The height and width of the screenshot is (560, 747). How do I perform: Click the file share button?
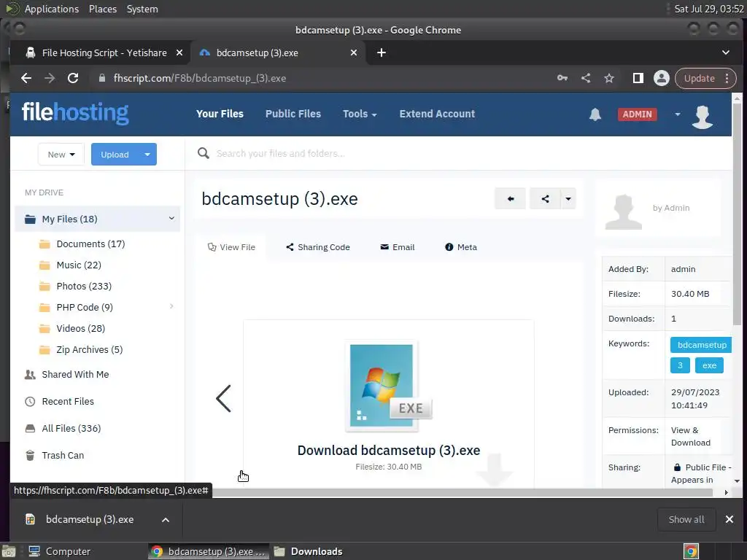pos(545,198)
